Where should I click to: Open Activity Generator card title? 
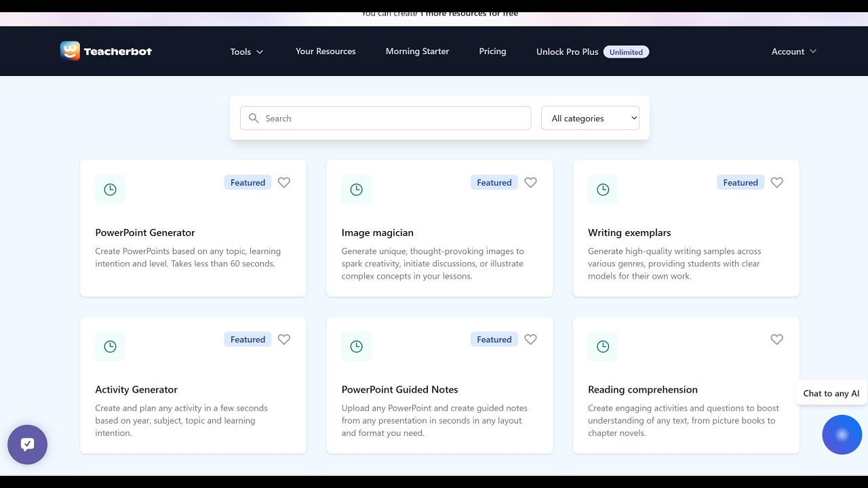[x=136, y=390]
